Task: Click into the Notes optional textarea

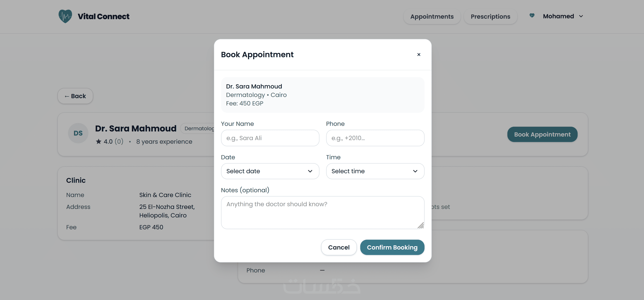Action: tap(323, 212)
